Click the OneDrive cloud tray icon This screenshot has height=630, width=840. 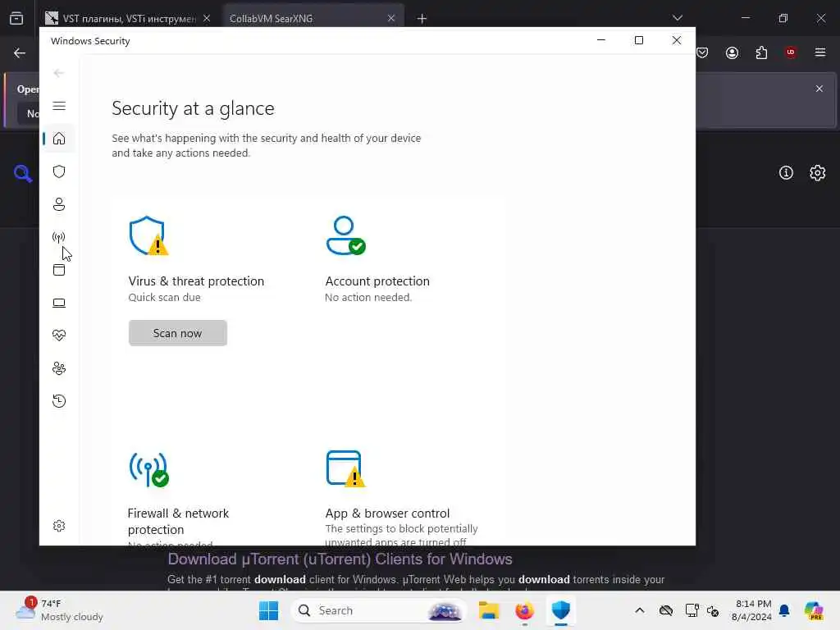click(666, 610)
